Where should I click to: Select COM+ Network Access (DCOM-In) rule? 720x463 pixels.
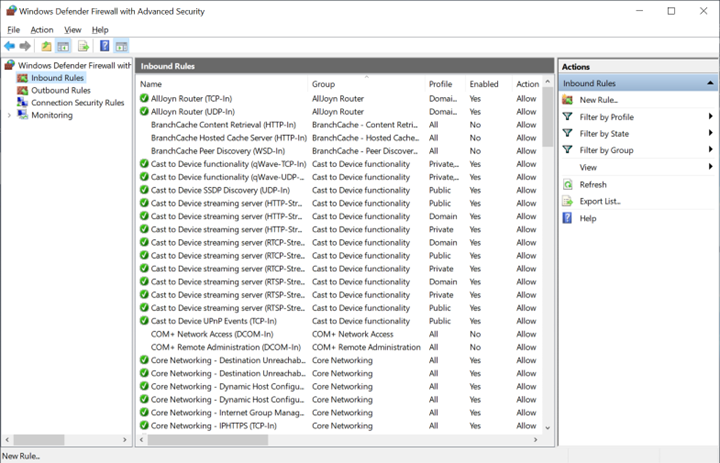[x=212, y=334]
